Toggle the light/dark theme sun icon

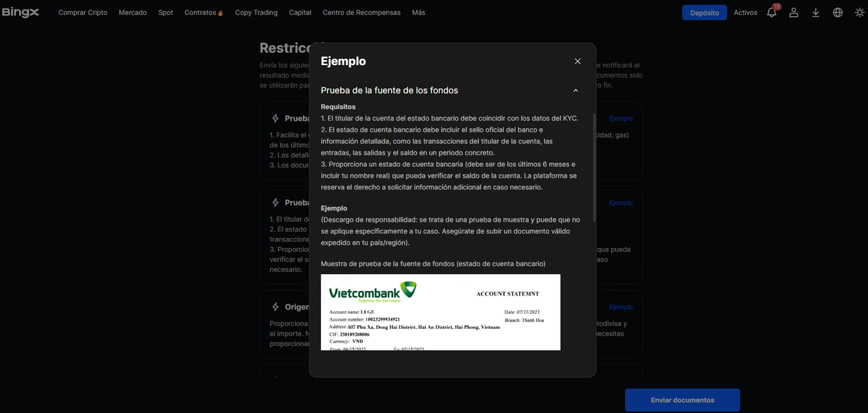tap(859, 12)
